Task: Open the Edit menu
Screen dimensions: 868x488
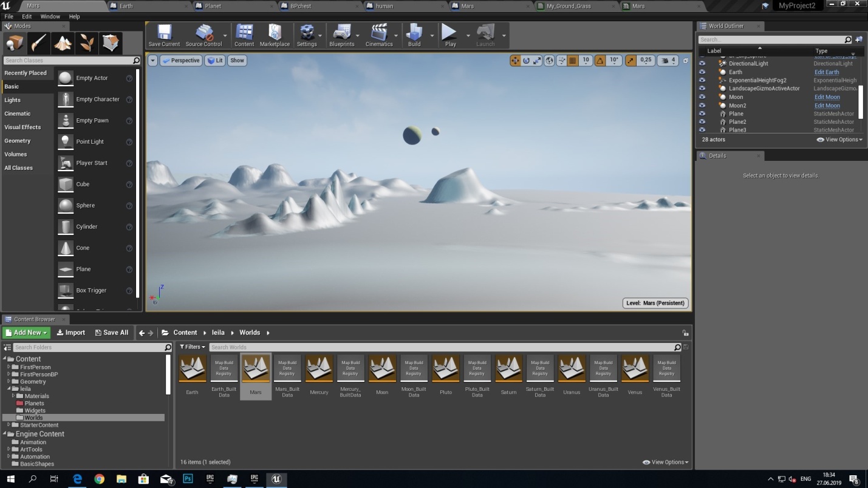Action: (x=27, y=16)
